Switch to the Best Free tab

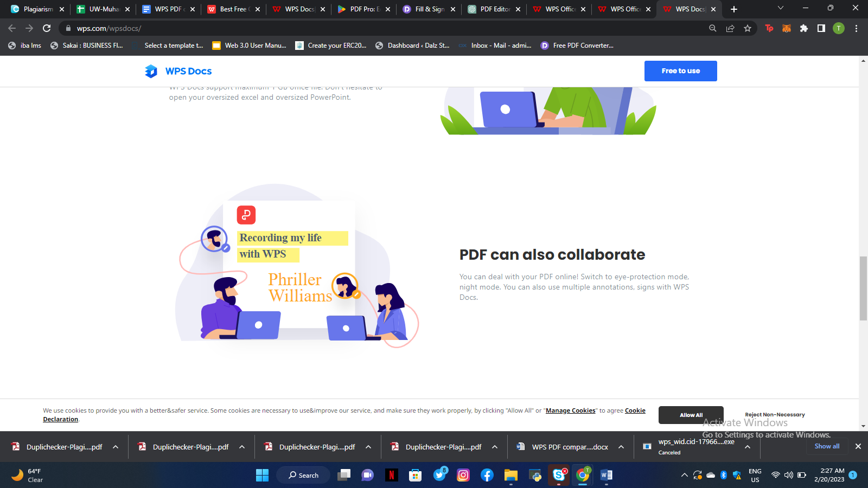pyautogui.click(x=233, y=9)
